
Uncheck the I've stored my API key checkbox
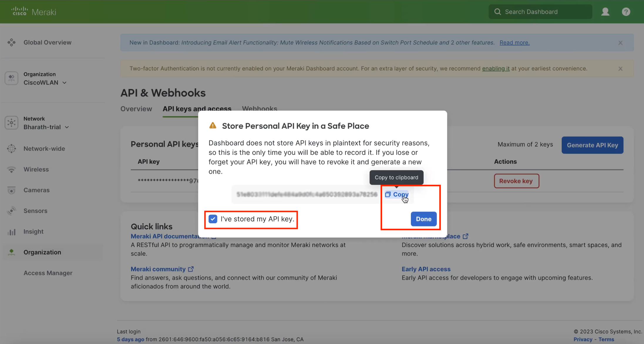(213, 219)
